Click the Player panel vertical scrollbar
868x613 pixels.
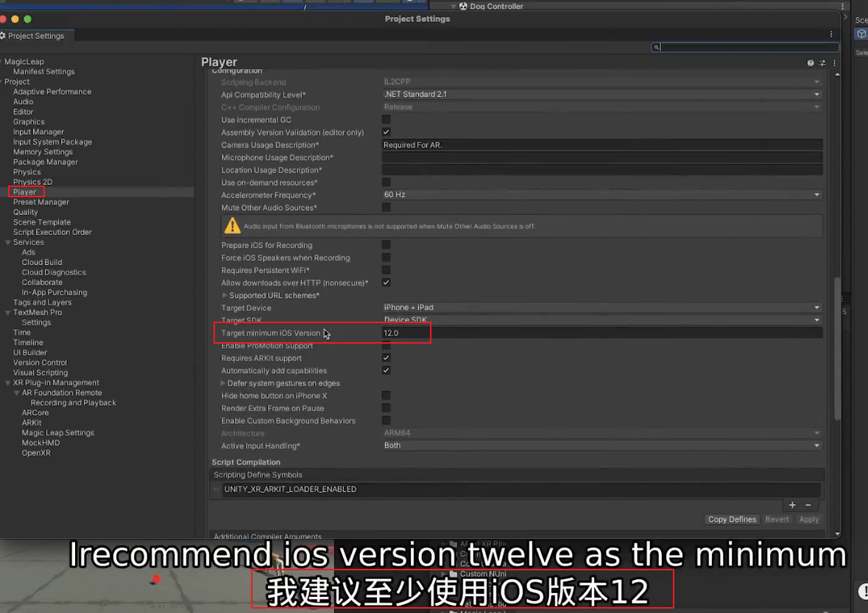[838, 349]
